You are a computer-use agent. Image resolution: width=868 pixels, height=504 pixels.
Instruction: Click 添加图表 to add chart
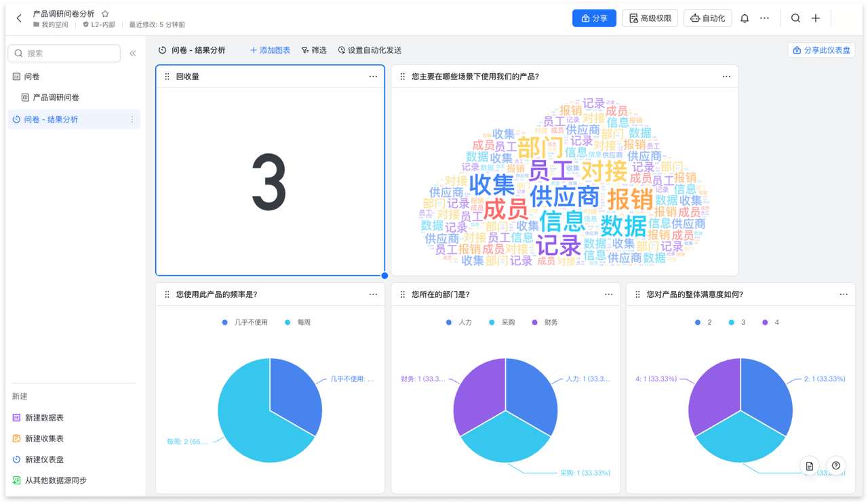click(270, 50)
